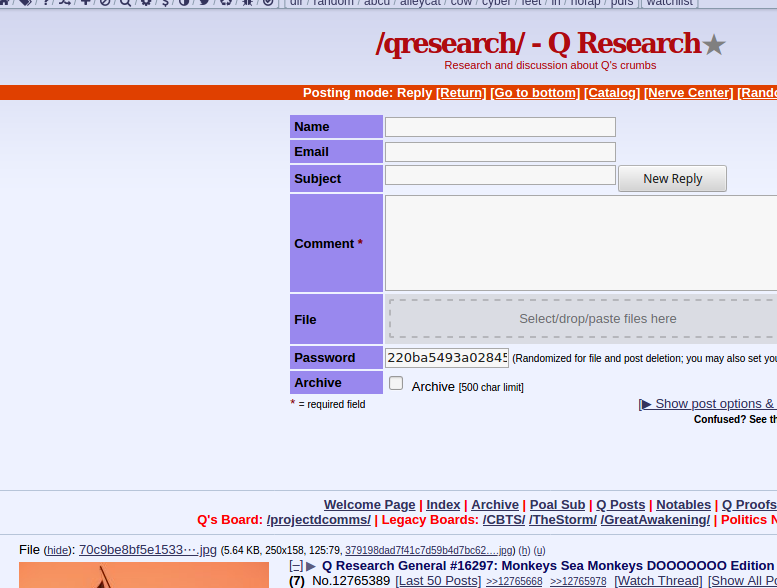This screenshot has width=777, height=588.
Task: Click the Name input field
Action: click(500, 127)
